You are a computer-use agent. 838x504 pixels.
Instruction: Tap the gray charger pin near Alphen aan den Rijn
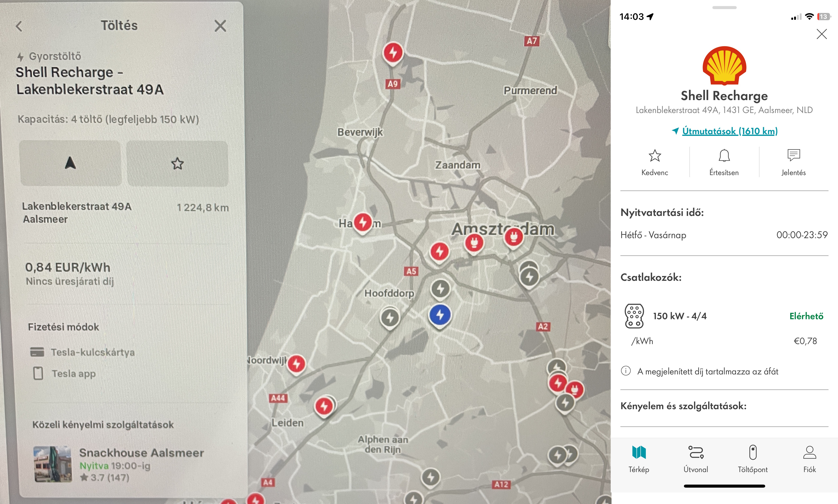431,478
